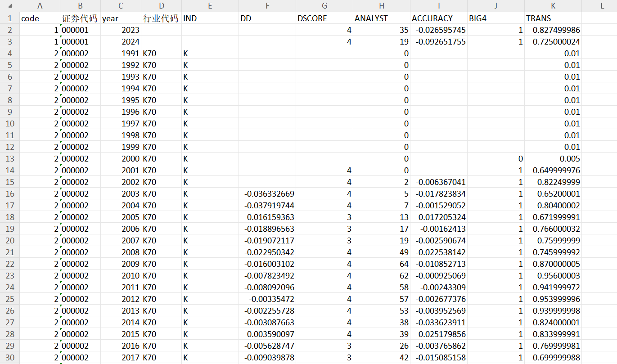Click the ACCURACY value -0.00162413

(x=439, y=229)
